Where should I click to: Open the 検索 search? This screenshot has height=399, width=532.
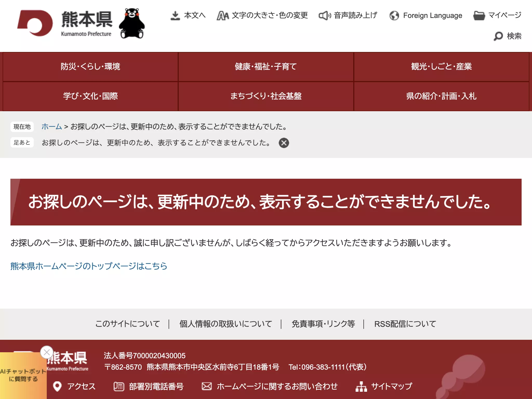[514, 36]
